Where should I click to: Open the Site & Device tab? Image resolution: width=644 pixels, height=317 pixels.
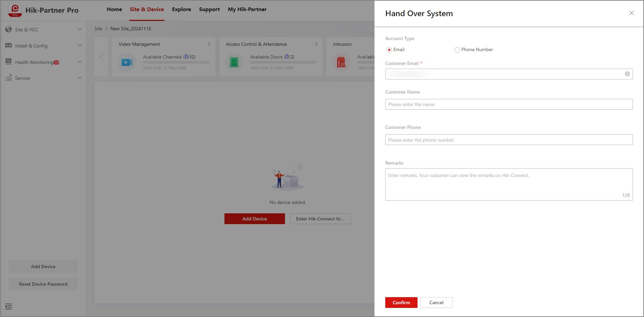coord(147,9)
